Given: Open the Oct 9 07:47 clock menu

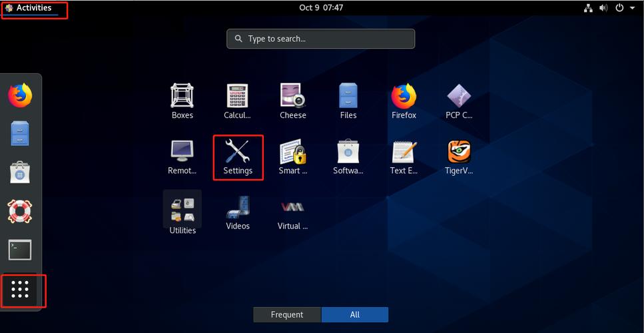Looking at the screenshot, I should coord(321,7).
